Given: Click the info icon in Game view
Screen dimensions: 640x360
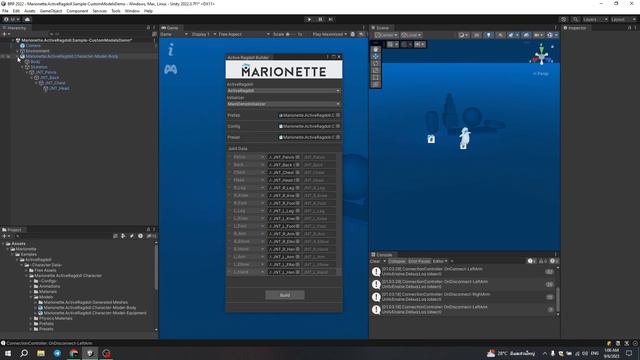Looking at the screenshot, I should point(171,50).
